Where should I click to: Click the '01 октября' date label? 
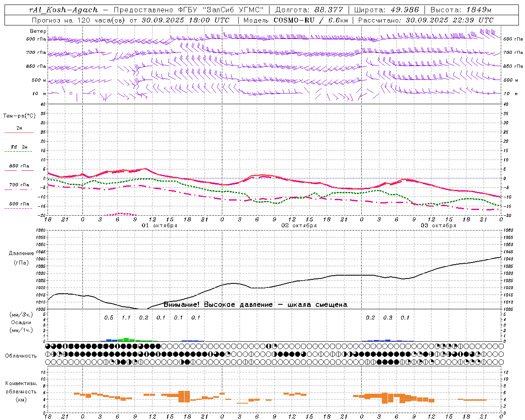tap(160, 226)
